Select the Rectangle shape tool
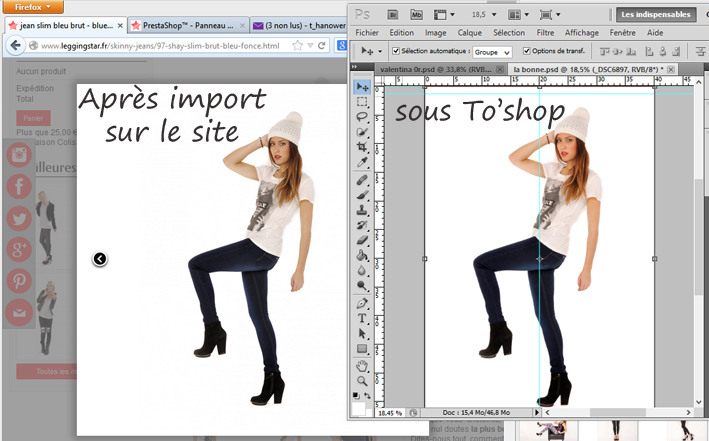Image resolution: width=709 pixels, height=441 pixels. click(x=362, y=349)
